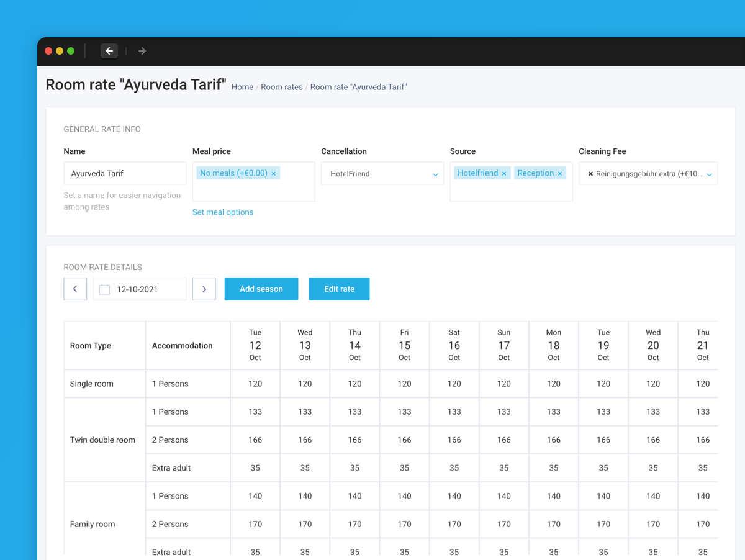The width and height of the screenshot is (745, 560).
Task: Remove the Hotelfriend source tag
Action: coord(504,174)
